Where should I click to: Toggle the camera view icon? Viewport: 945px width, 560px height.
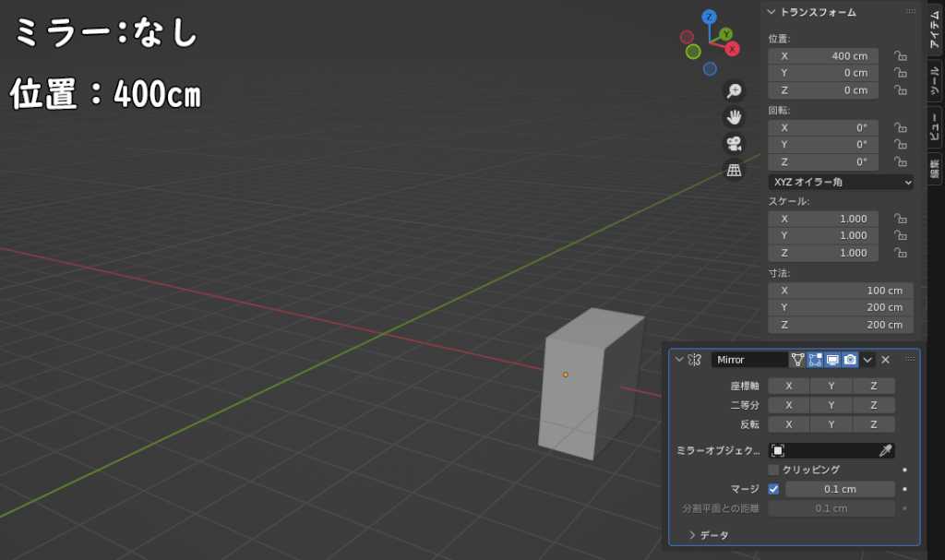click(734, 144)
